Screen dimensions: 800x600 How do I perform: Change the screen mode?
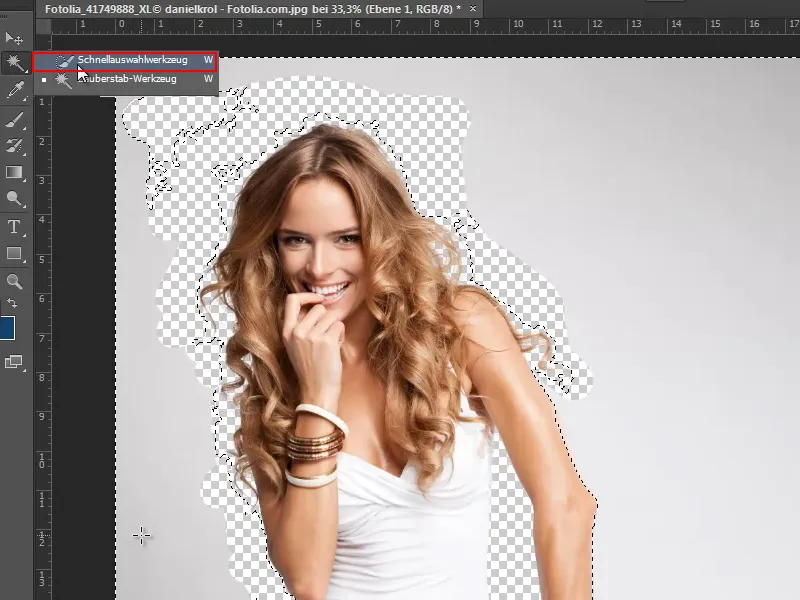pyautogui.click(x=14, y=362)
